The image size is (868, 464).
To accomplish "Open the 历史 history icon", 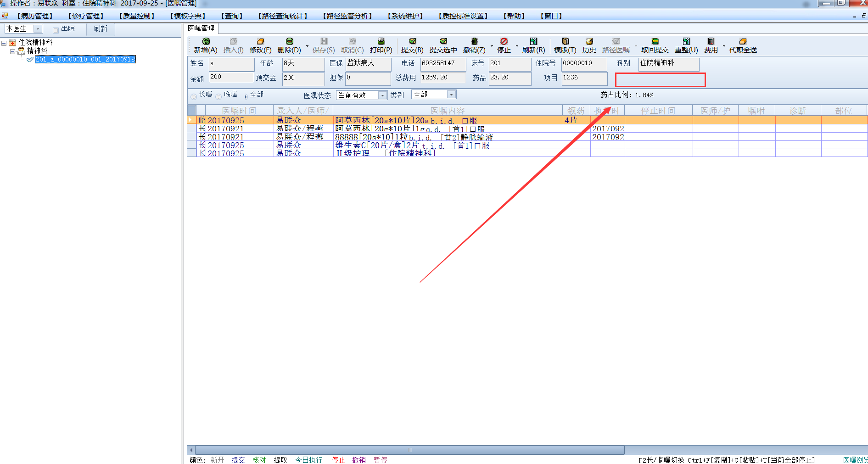I will click(589, 41).
